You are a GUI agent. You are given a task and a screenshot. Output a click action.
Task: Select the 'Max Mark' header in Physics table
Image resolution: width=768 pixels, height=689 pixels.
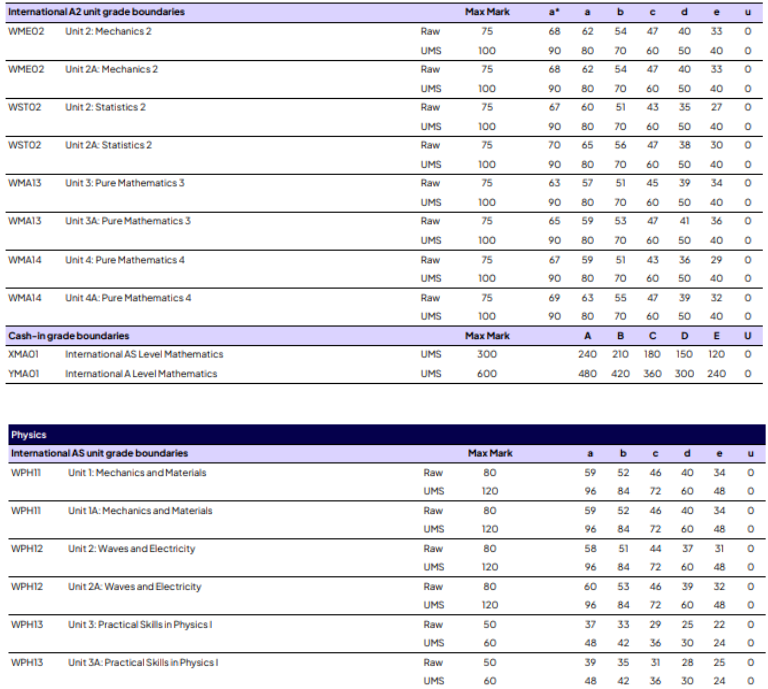coord(489,454)
